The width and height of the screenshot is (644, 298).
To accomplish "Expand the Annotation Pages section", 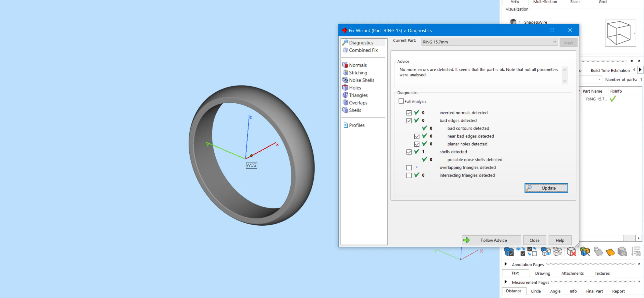I will click(x=506, y=264).
